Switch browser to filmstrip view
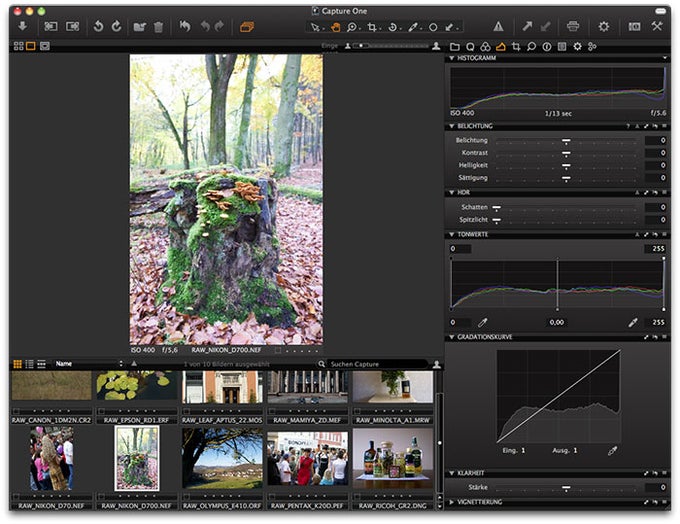The height and width of the screenshot is (524, 680). 42,364
